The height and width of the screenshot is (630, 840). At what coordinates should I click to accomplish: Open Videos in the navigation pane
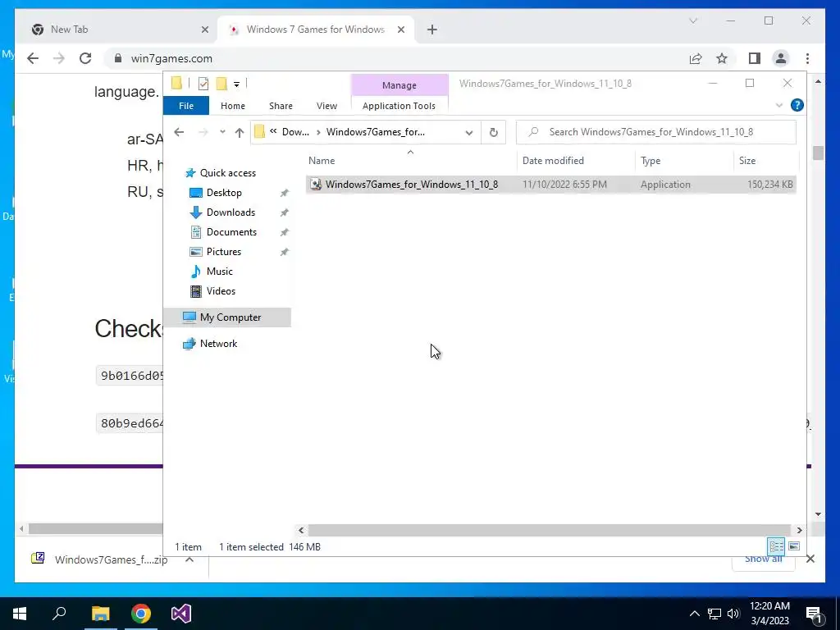point(221,291)
